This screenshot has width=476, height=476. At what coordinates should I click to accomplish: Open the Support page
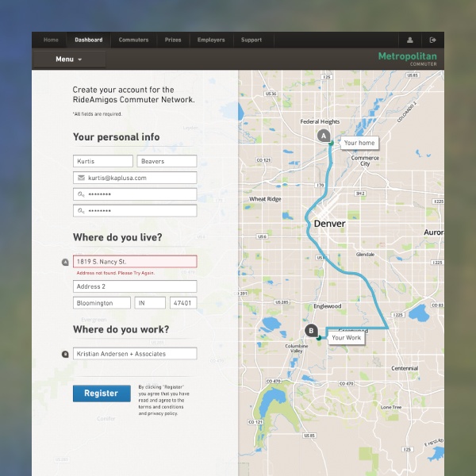point(251,40)
